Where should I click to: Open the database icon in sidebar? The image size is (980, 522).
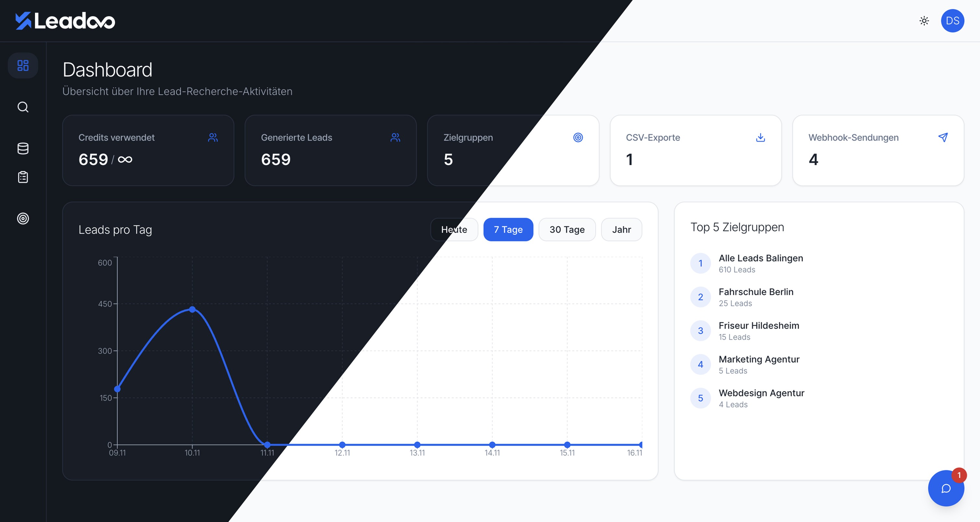click(23, 148)
